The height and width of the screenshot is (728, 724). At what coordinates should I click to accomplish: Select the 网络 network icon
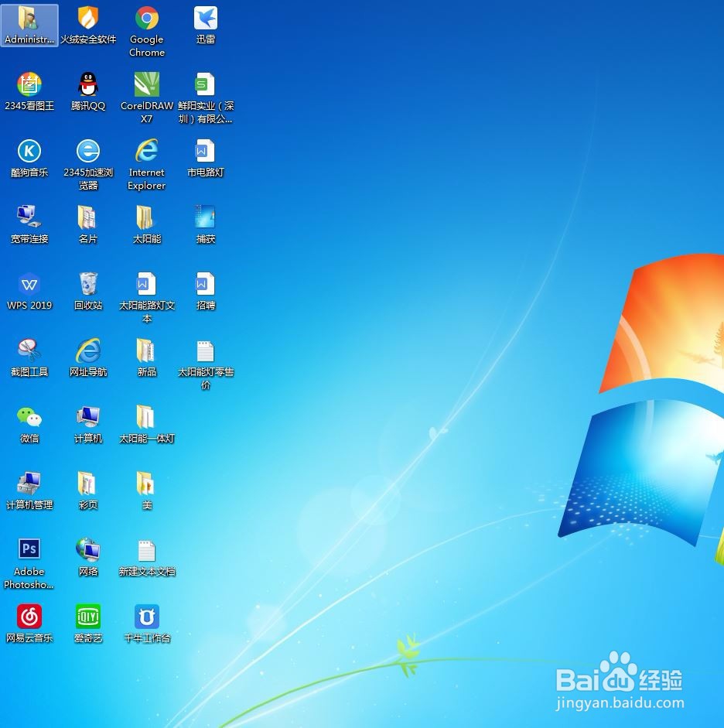click(x=88, y=557)
